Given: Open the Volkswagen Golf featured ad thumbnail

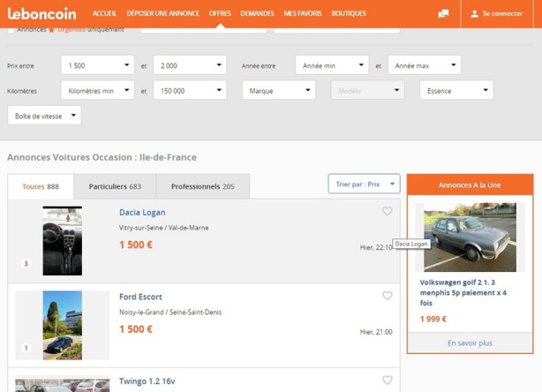Looking at the screenshot, I should point(470,237).
